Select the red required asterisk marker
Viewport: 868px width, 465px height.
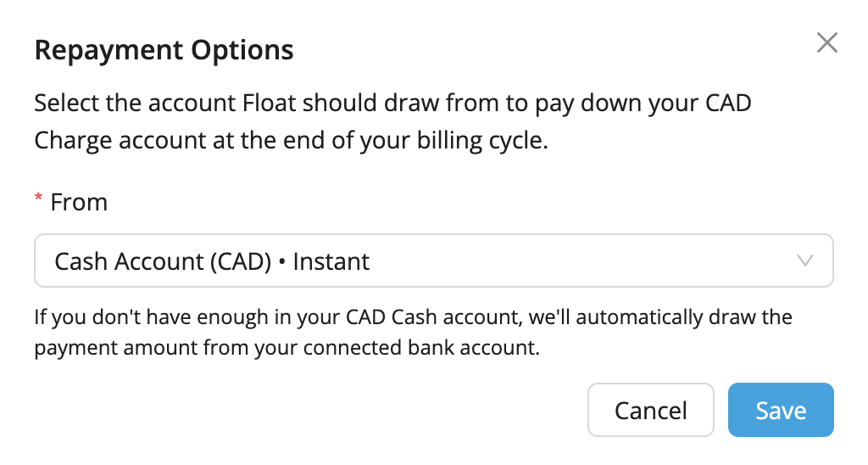point(38,198)
